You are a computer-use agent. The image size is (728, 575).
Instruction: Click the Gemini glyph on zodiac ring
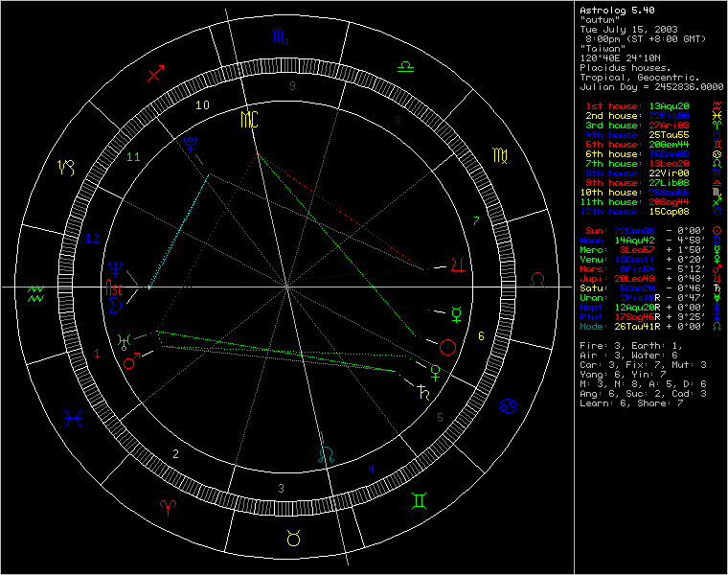point(420,500)
